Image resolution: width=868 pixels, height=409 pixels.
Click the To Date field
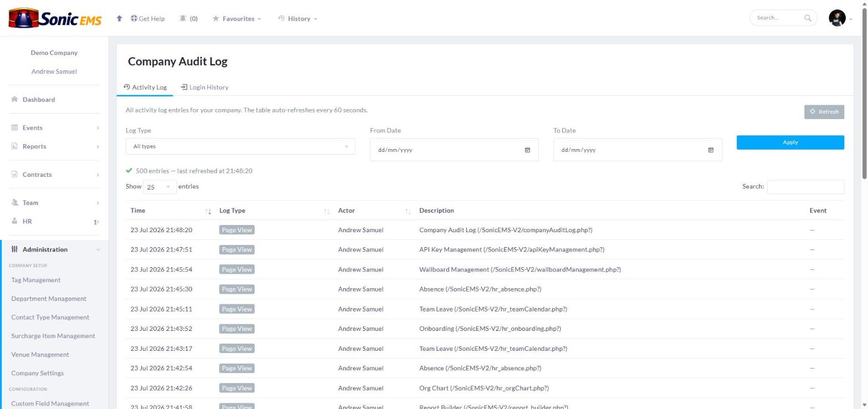point(638,150)
